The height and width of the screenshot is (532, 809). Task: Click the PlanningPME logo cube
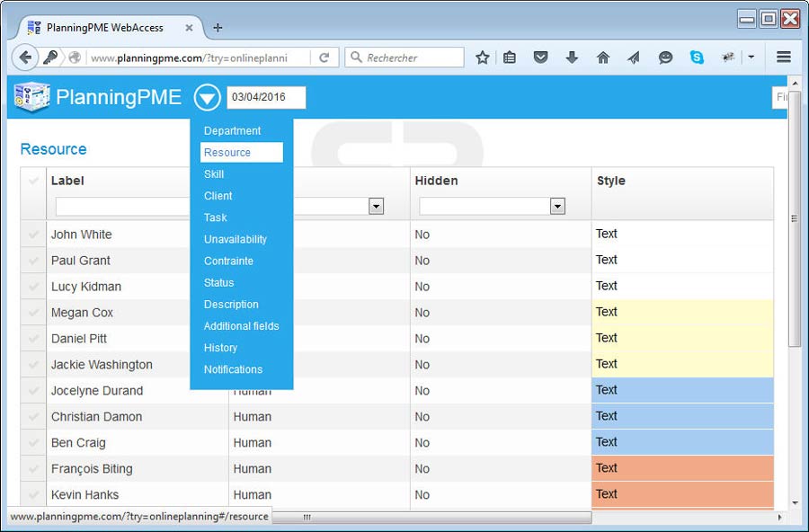32,96
